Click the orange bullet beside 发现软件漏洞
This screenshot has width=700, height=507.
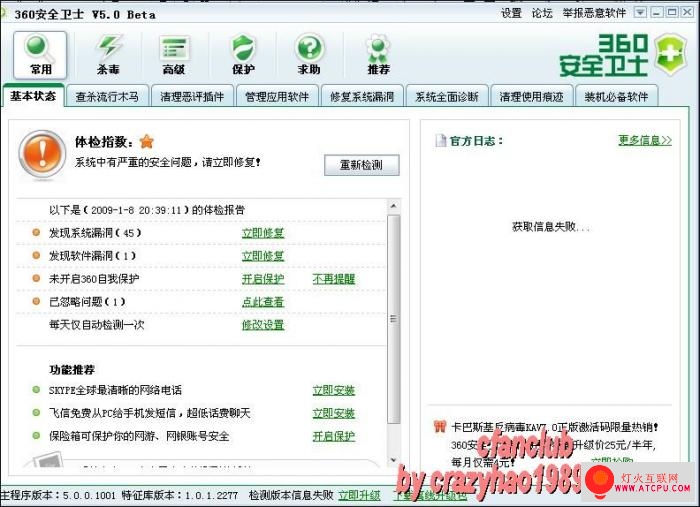coord(36,255)
